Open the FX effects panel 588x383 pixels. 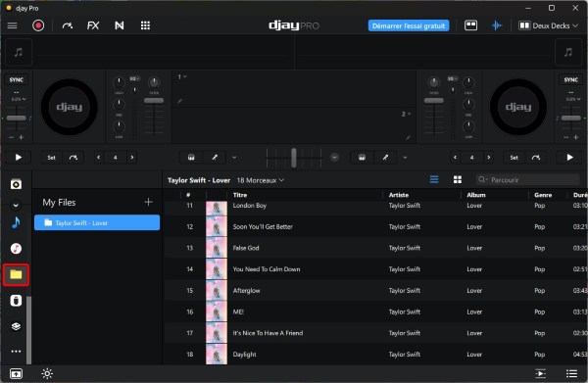click(x=93, y=25)
